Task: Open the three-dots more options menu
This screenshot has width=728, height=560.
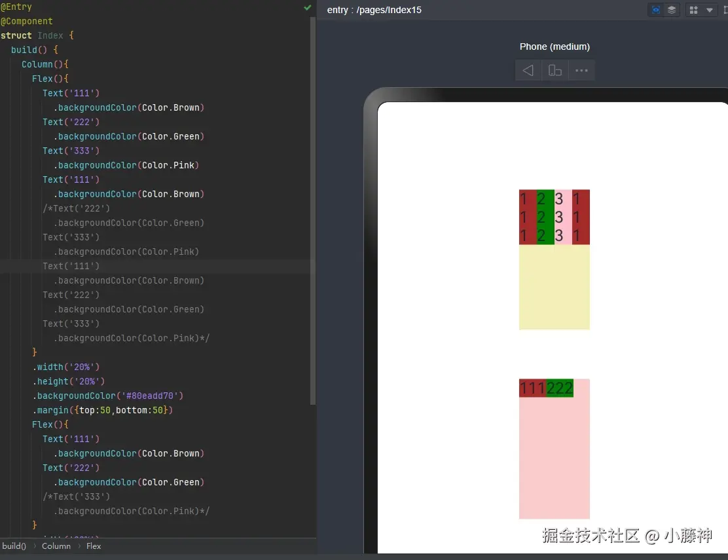Action: pos(581,71)
